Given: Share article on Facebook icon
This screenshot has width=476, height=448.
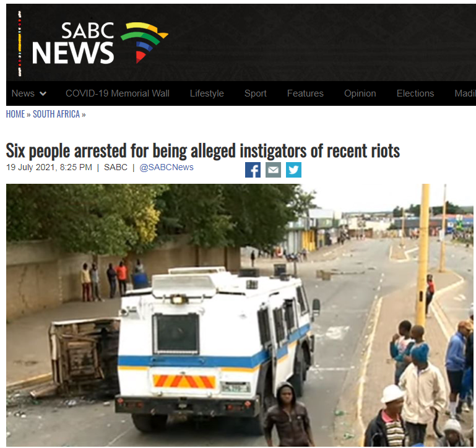Looking at the screenshot, I should 253,170.
